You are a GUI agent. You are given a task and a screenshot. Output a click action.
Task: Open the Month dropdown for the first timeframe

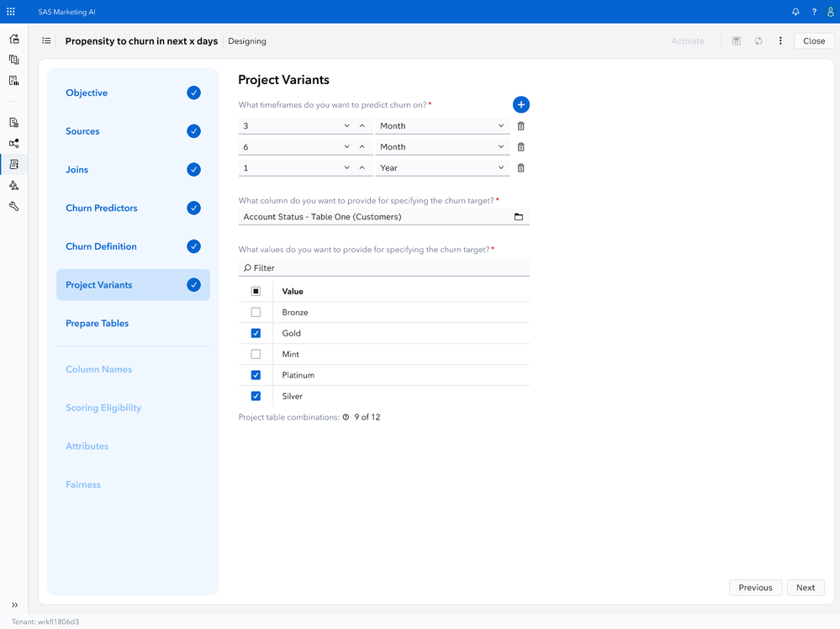pyautogui.click(x=442, y=125)
